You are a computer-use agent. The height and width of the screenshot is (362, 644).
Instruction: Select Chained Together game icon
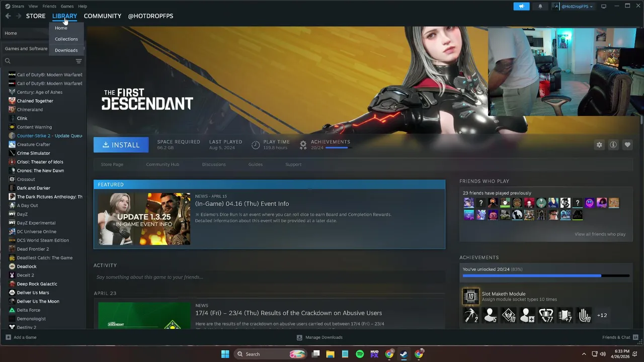coord(12,101)
